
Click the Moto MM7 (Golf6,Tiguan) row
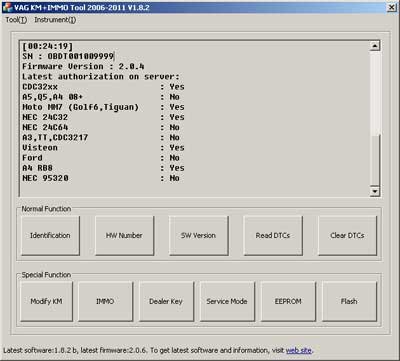coord(103,107)
